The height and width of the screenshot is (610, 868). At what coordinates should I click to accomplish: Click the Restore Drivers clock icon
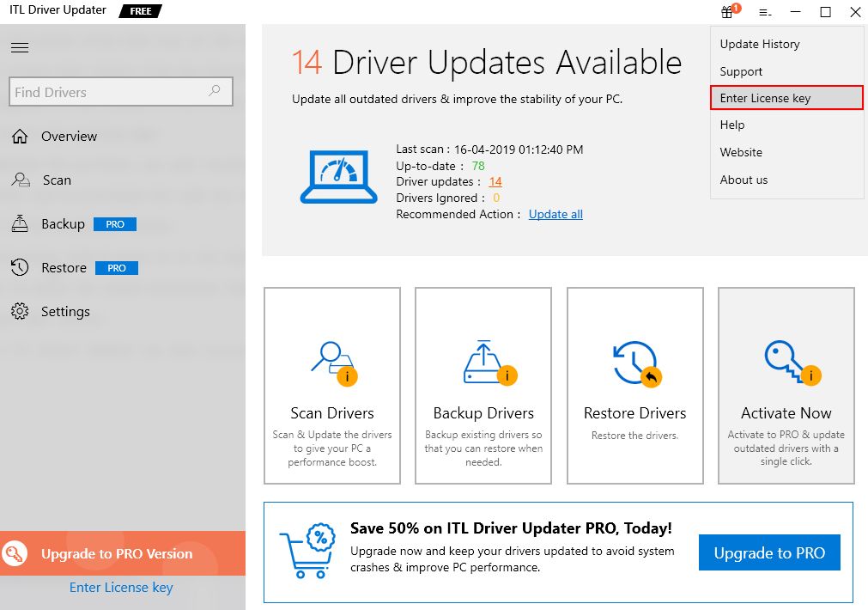pos(637,364)
